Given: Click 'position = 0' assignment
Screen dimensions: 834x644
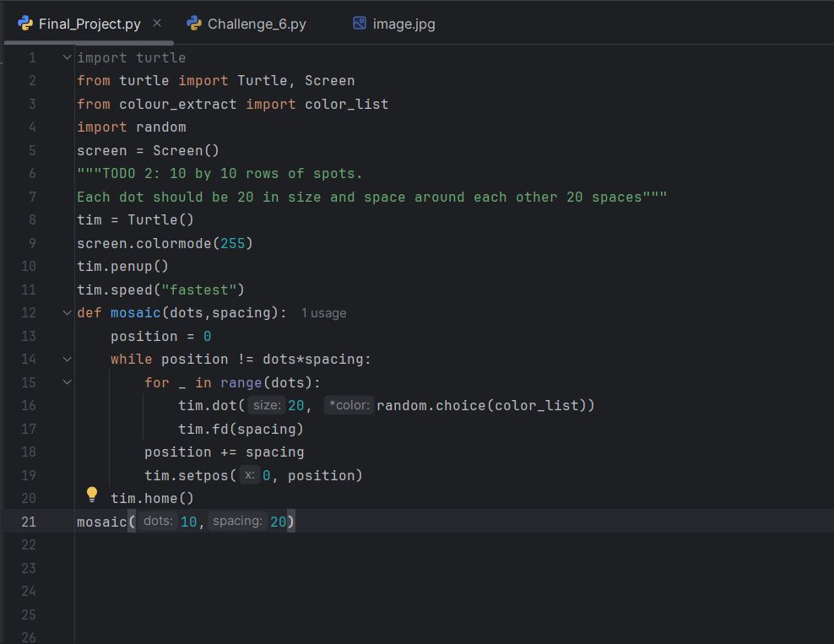Looking at the screenshot, I should (161, 336).
